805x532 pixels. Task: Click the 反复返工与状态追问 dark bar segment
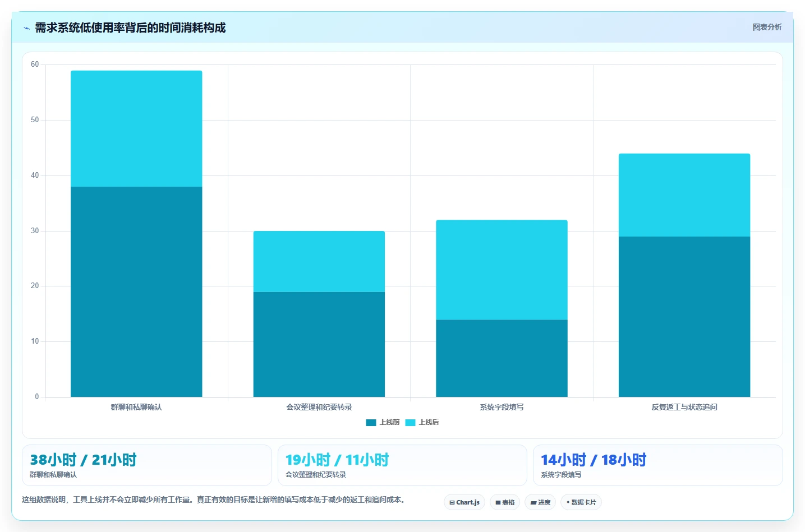tap(684, 317)
